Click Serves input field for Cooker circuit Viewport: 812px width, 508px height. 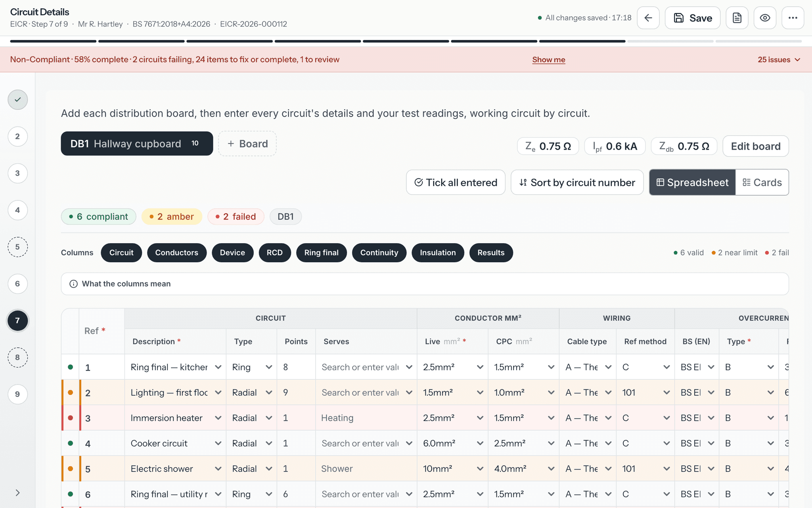[x=366, y=443]
